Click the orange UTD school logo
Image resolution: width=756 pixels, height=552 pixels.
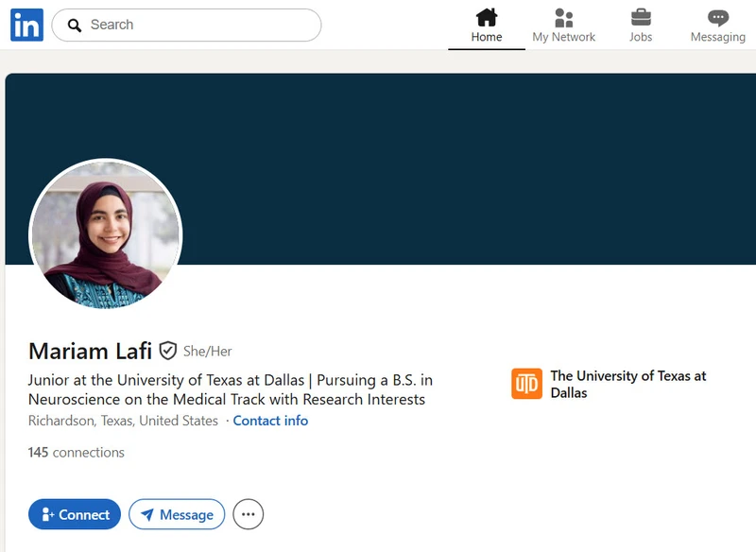[x=526, y=384]
